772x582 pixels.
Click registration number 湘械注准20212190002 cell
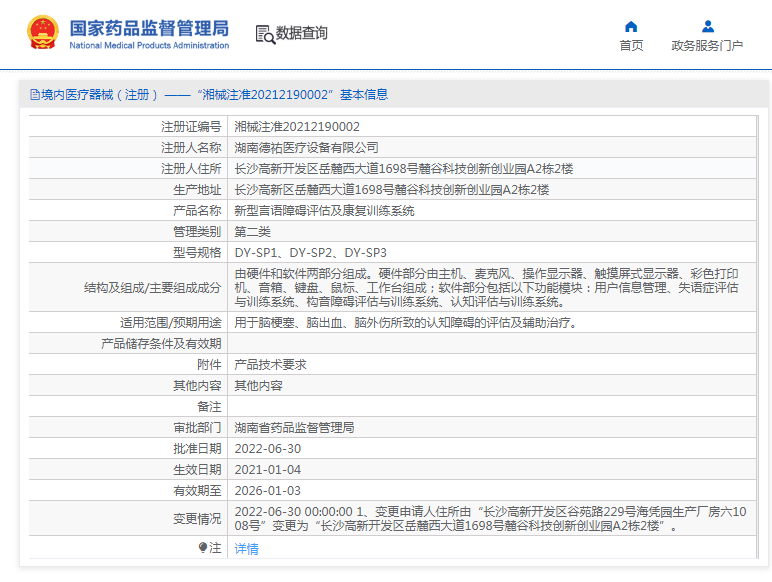pyautogui.click(x=297, y=127)
